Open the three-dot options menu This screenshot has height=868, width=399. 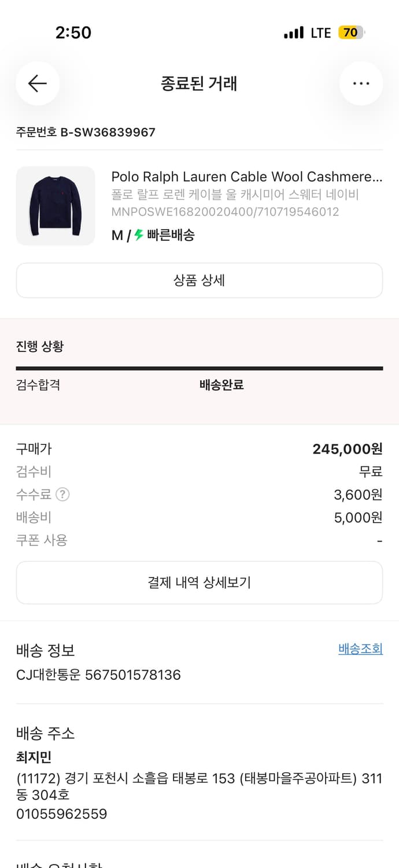coord(361,83)
